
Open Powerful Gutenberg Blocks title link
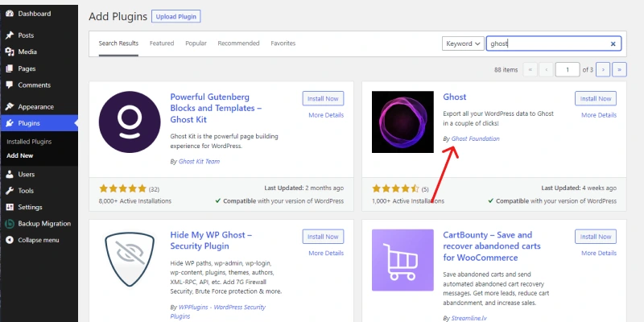(216, 109)
